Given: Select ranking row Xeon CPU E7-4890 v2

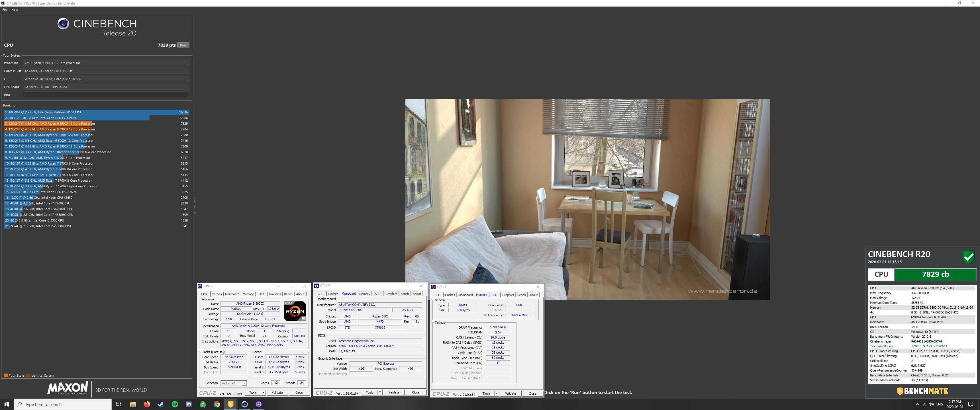Looking at the screenshot, I should [x=97, y=118].
